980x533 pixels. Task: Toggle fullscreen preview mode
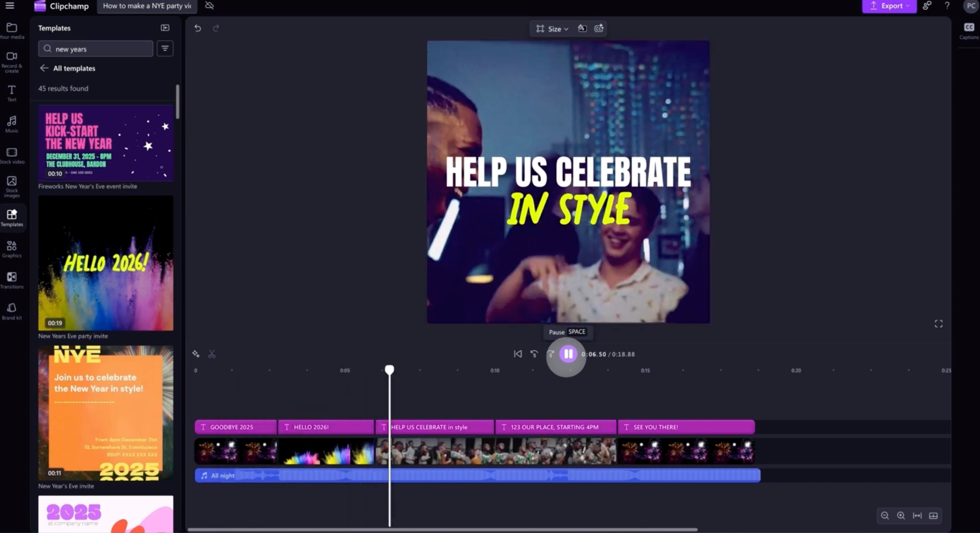coord(937,323)
